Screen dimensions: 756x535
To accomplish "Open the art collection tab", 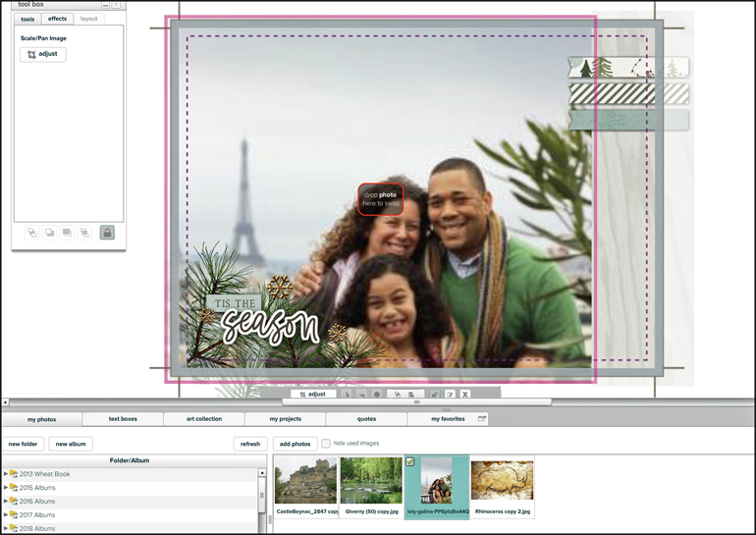I will (x=204, y=419).
